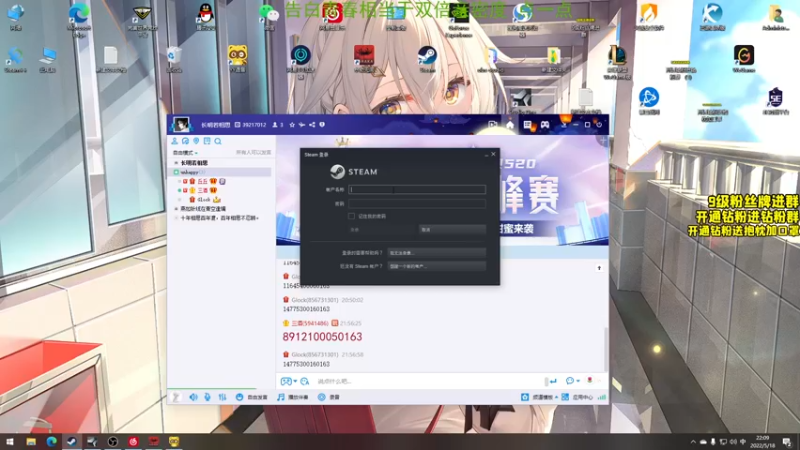Open the Microsoft Edge desktop shortcut
The image size is (800, 450).
click(x=79, y=19)
